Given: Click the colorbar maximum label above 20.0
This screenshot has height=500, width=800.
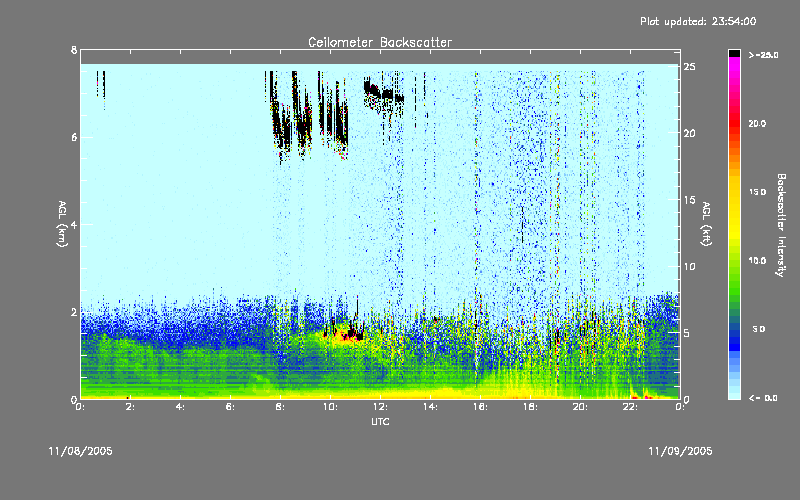Looking at the screenshot, I should (763, 55).
